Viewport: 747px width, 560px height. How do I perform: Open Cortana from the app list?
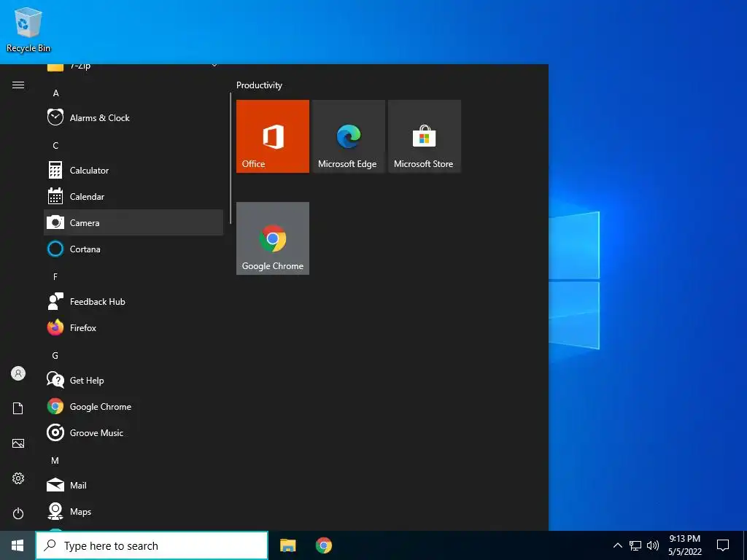coord(133,249)
